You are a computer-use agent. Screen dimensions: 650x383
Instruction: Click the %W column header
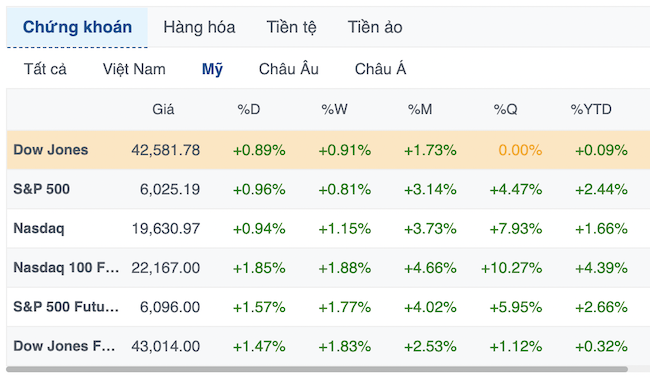click(x=334, y=109)
